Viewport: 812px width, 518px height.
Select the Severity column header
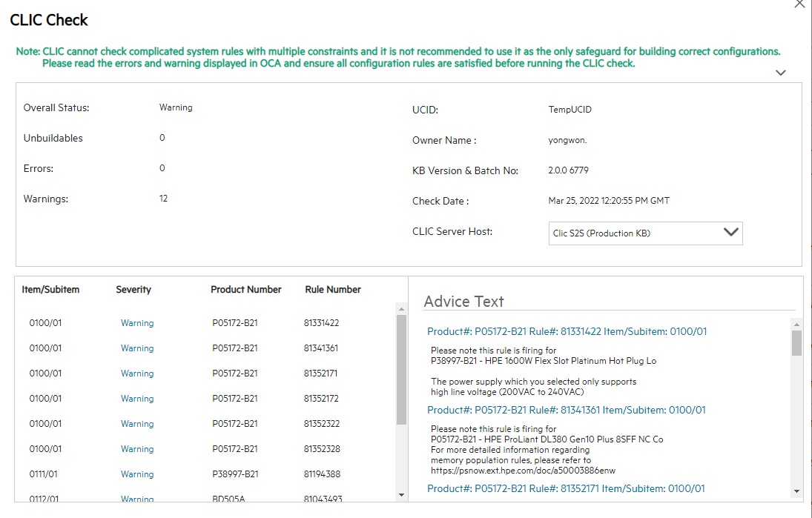[133, 290]
